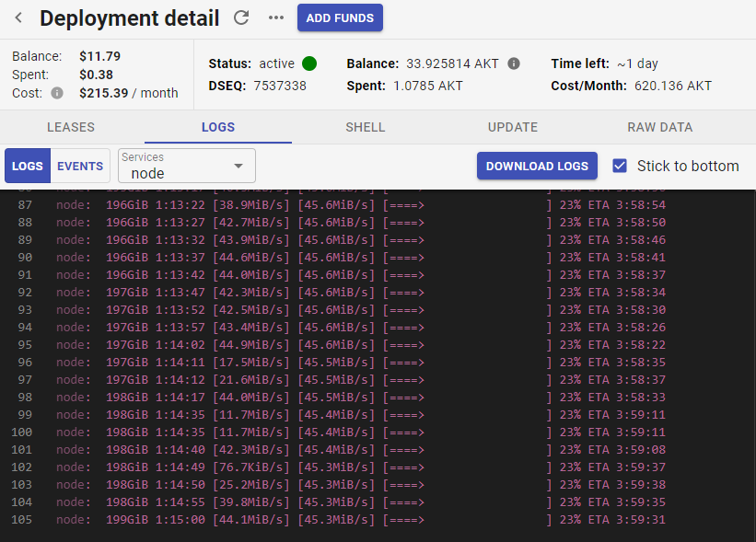Switch to EVENTS view
The width and height of the screenshot is (756, 542).
pos(80,167)
